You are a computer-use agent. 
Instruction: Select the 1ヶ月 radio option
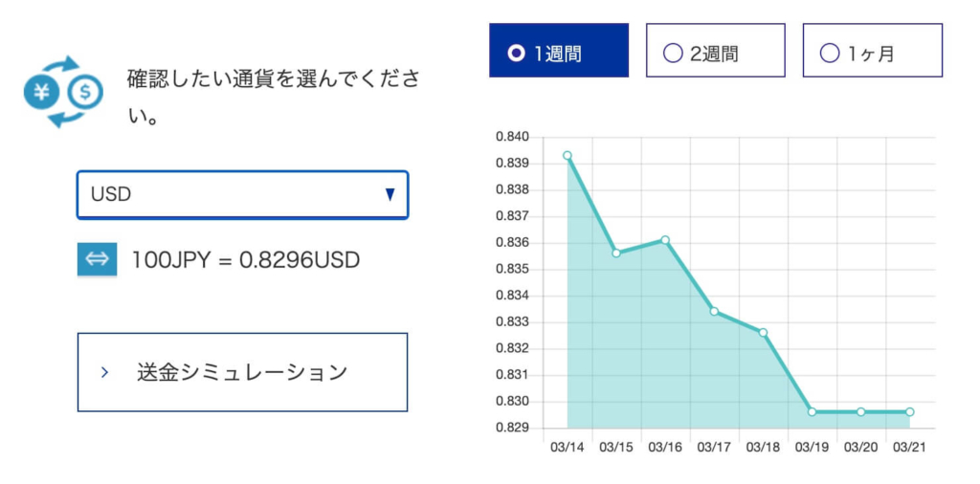tap(872, 51)
